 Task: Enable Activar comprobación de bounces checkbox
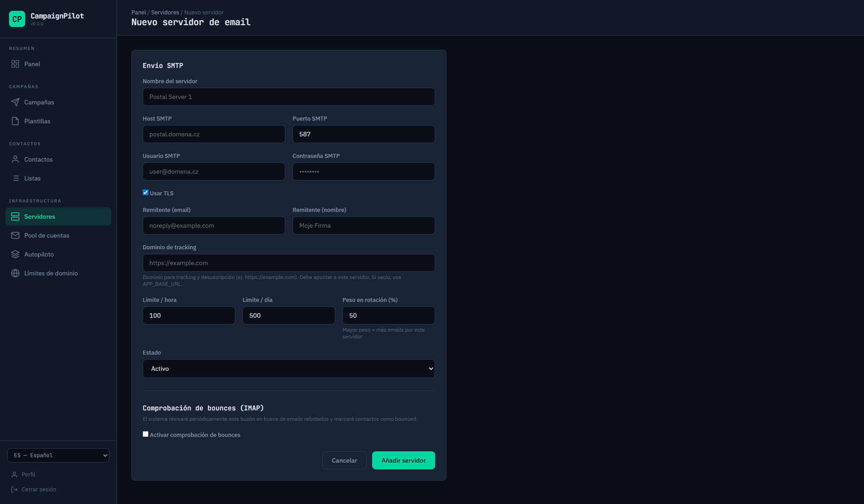click(145, 434)
